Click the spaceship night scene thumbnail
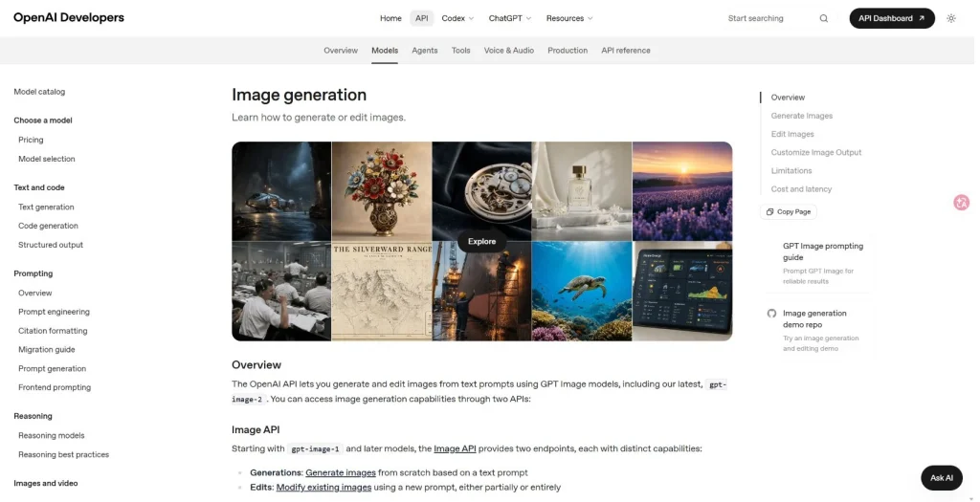The image size is (980, 502). pos(281,191)
